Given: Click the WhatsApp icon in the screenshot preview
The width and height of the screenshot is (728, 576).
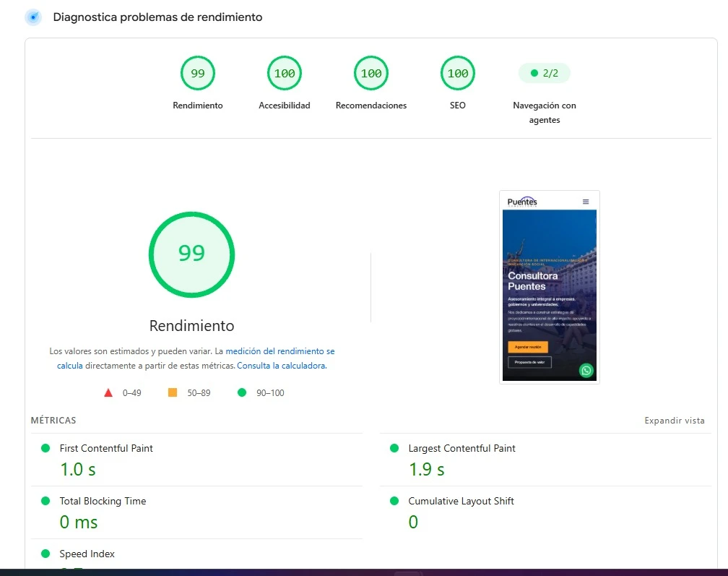Looking at the screenshot, I should (586, 370).
